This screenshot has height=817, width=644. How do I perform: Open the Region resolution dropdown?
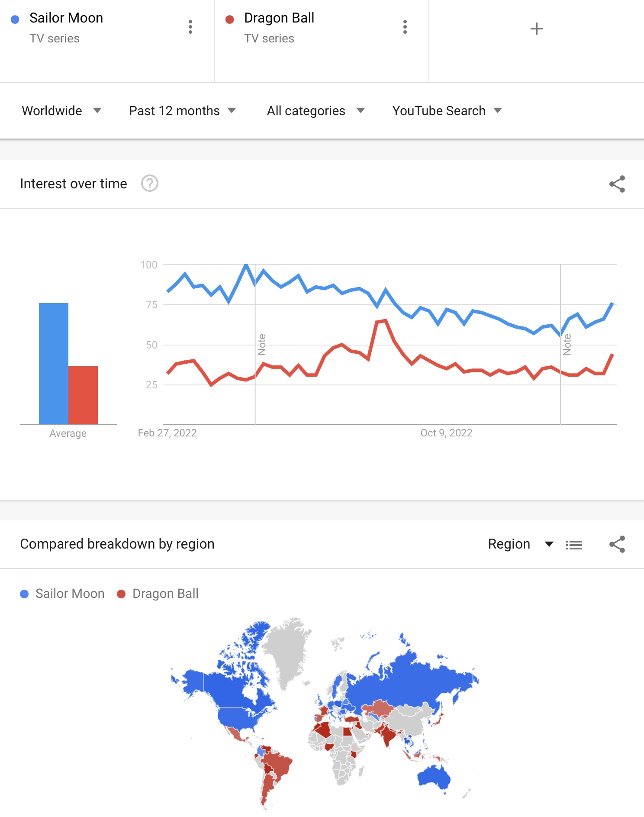pos(521,544)
